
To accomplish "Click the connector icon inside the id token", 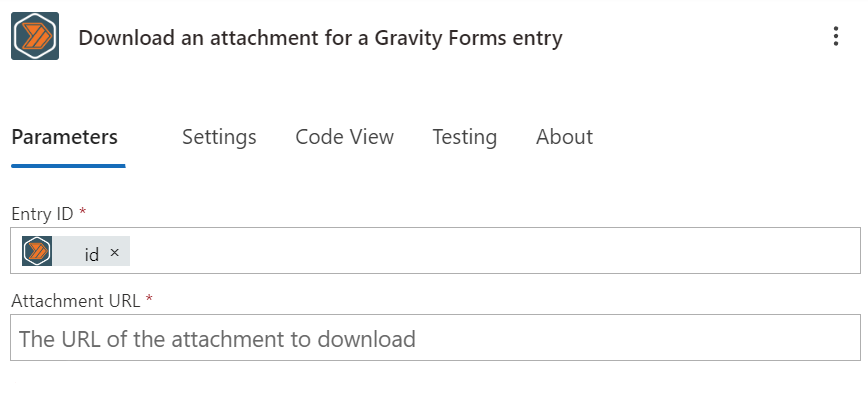I will click(x=37, y=251).
